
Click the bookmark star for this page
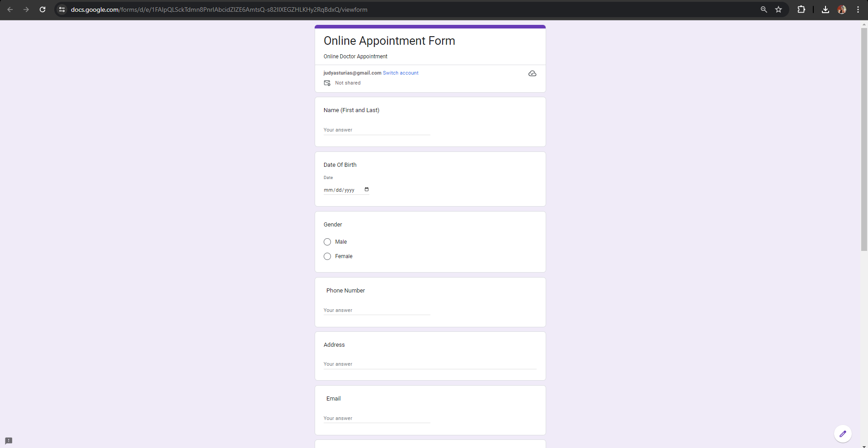[778, 9]
